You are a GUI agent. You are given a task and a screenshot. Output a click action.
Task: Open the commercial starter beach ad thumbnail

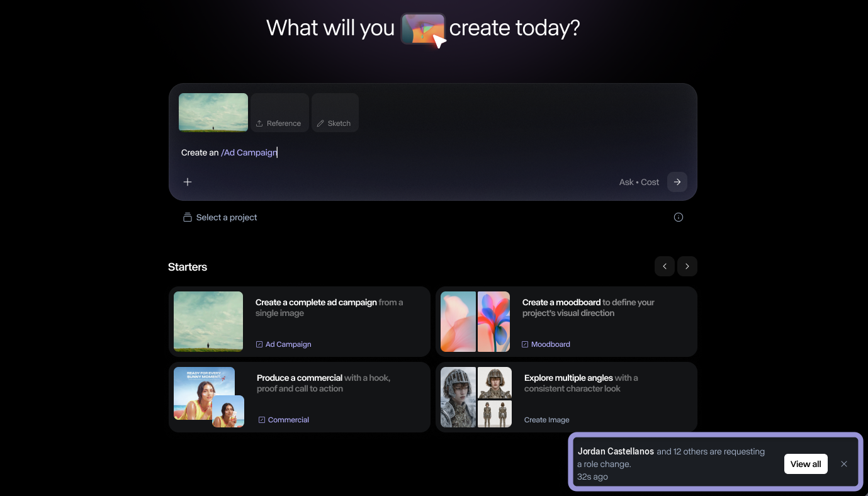click(x=209, y=397)
